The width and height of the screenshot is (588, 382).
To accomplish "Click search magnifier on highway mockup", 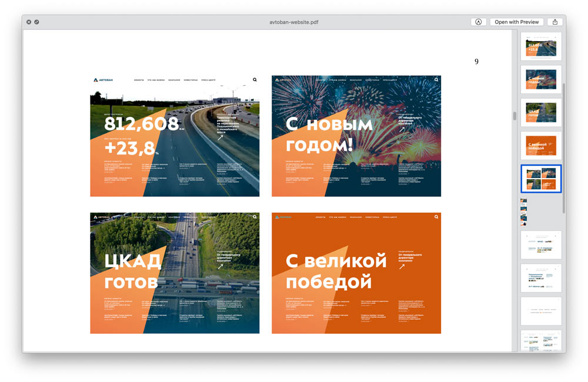I will pos(255,79).
